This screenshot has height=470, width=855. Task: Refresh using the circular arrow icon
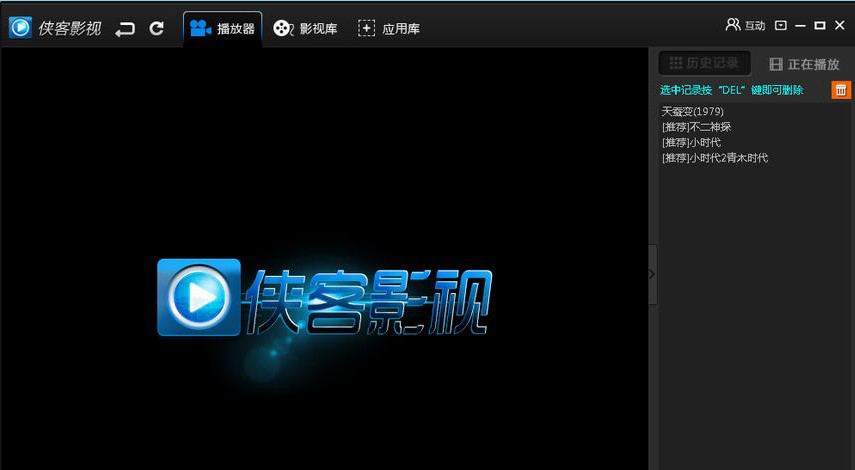tap(157, 28)
